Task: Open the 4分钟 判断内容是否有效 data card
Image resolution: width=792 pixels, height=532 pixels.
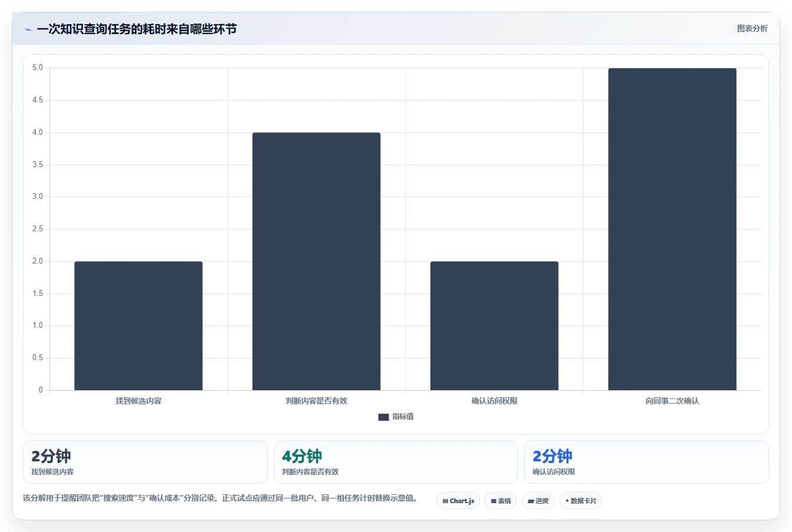Action: (x=396, y=462)
